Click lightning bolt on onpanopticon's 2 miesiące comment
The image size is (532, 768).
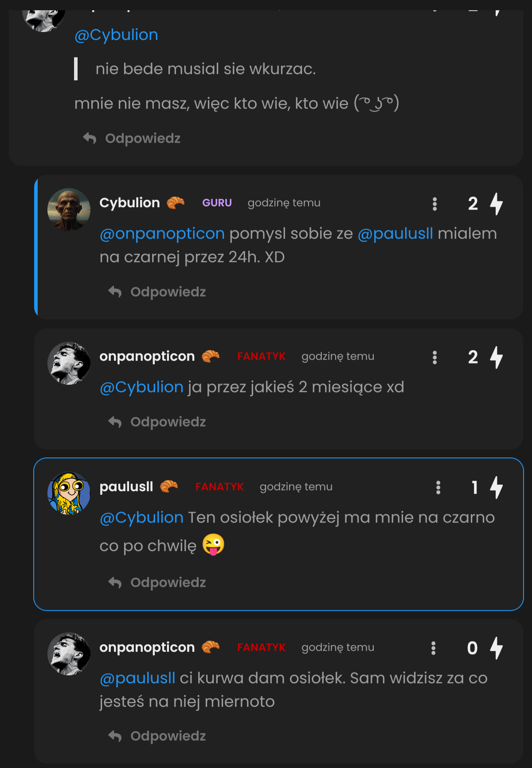coord(496,357)
